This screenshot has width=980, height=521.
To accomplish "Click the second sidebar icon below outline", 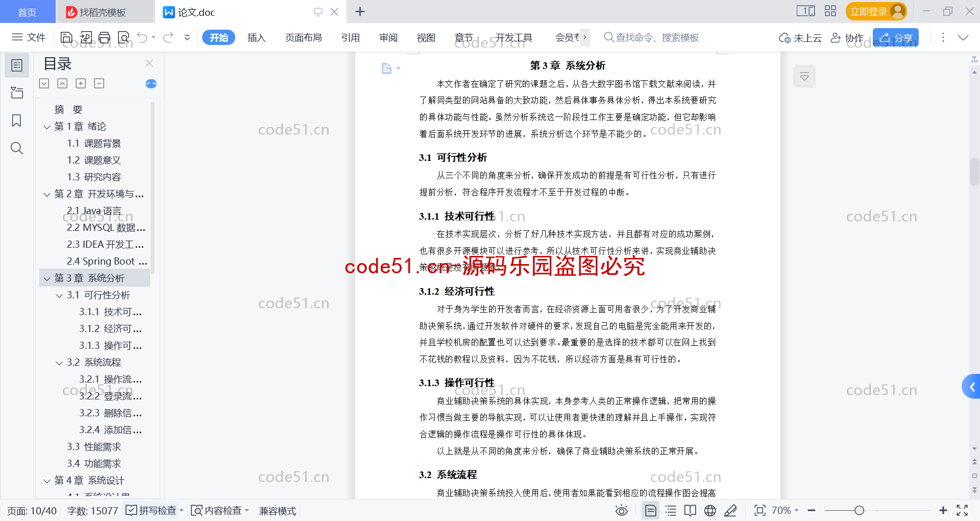I will tap(17, 92).
